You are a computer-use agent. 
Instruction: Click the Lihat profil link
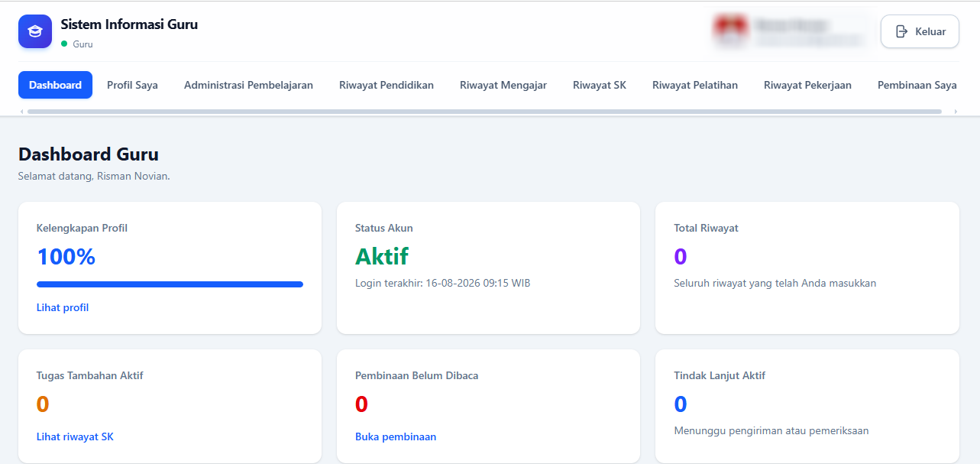click(63, 307)
